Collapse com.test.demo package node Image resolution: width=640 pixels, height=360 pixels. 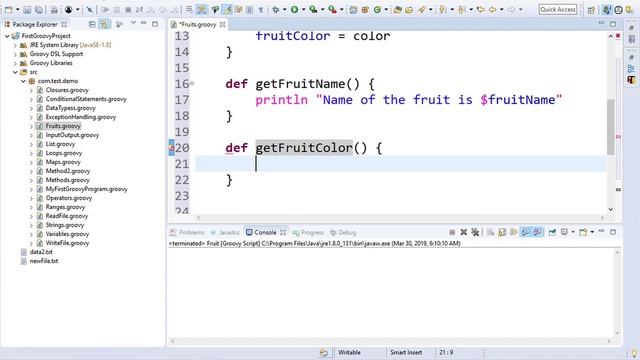click(x=23, y=81)
